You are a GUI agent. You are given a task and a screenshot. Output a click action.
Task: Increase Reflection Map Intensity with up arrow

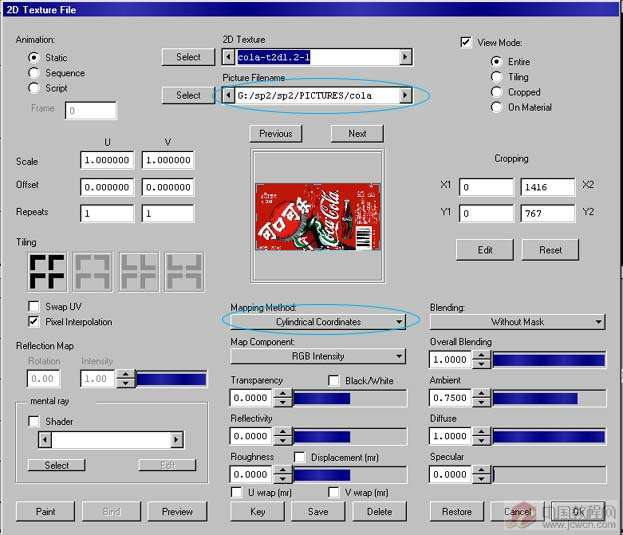pyautogui.click(x=126, y=374)
